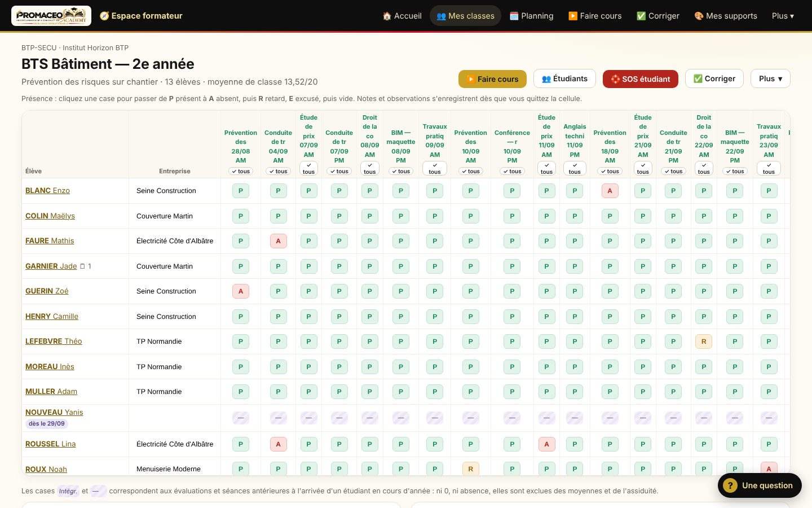
Task: Select Mes classes in the navigation bar
Action: pos(465,16)
